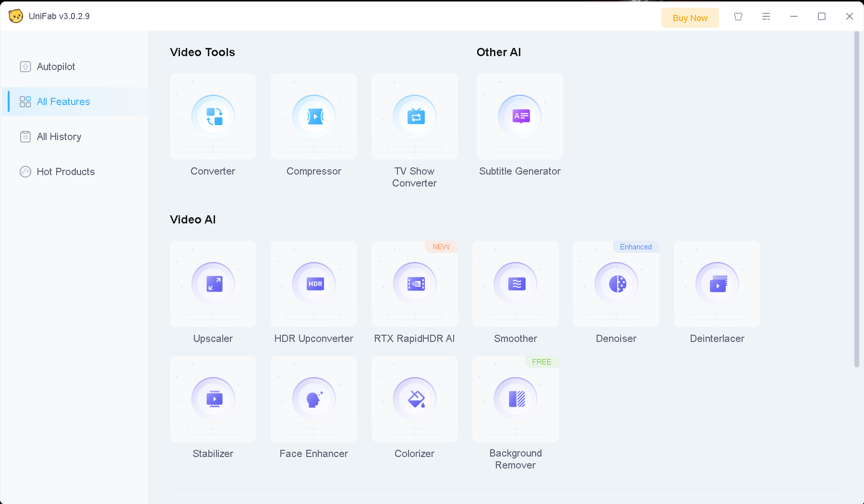The image size is (864, 504).
Task: Click the Deinterlacer label
Action: [x=717, y=339]
